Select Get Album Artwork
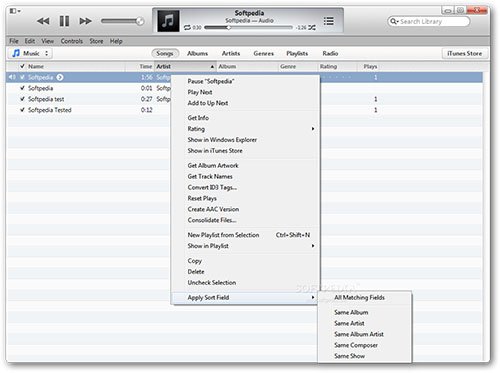 point(245,166)
